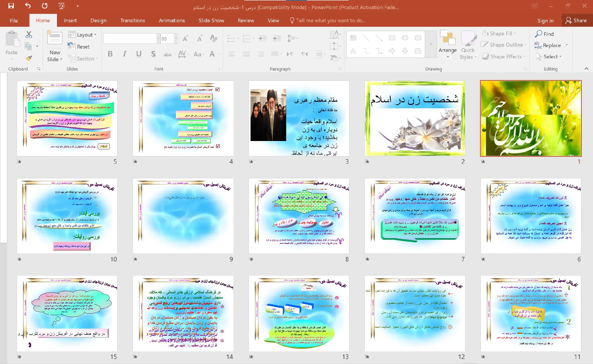Click the Repeat icon in title bar

[45, 6]
